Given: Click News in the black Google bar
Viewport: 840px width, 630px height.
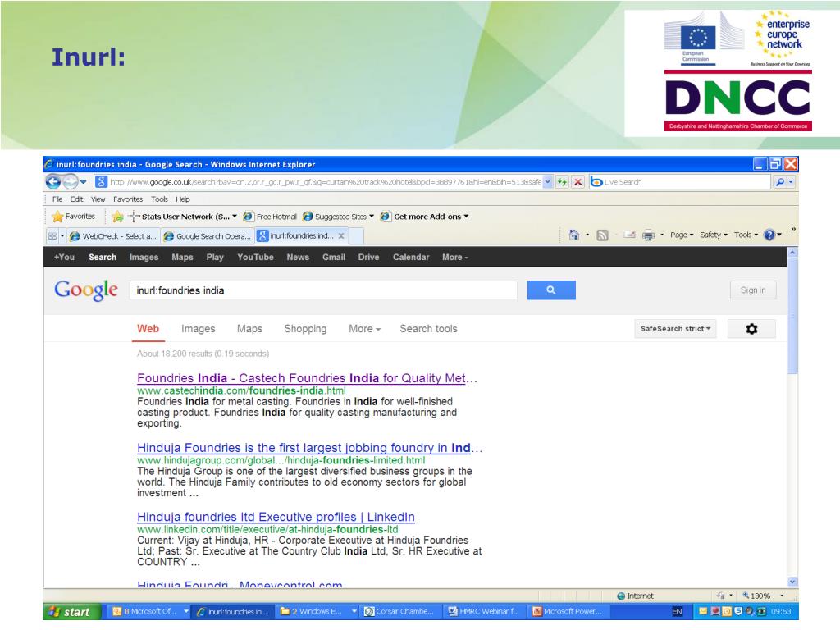Looking at the screenshot, I should click(298, 257).
